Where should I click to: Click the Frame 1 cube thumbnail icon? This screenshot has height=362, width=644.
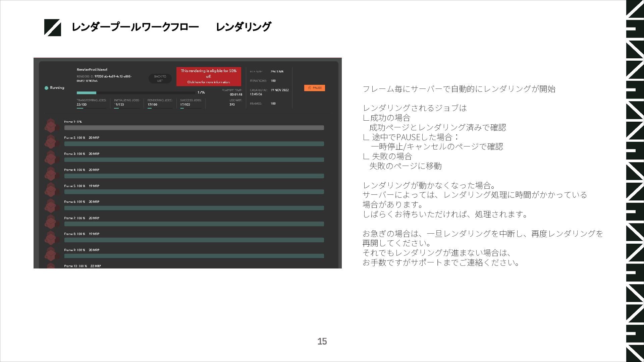pos(51,126)
